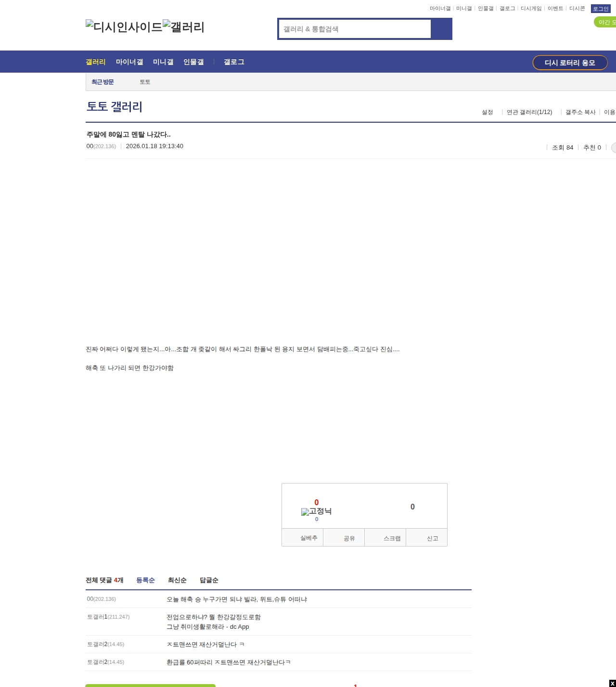This screenshot has width=616, height=687.
Task: Click the downvote count 0 in the vote box
Action: (412, 507)
